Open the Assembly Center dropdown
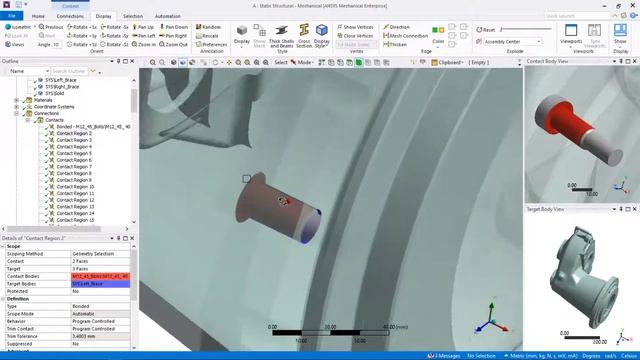Image resolution: width=640 pixels, height=360 pixels. click(x=539, y=42)
